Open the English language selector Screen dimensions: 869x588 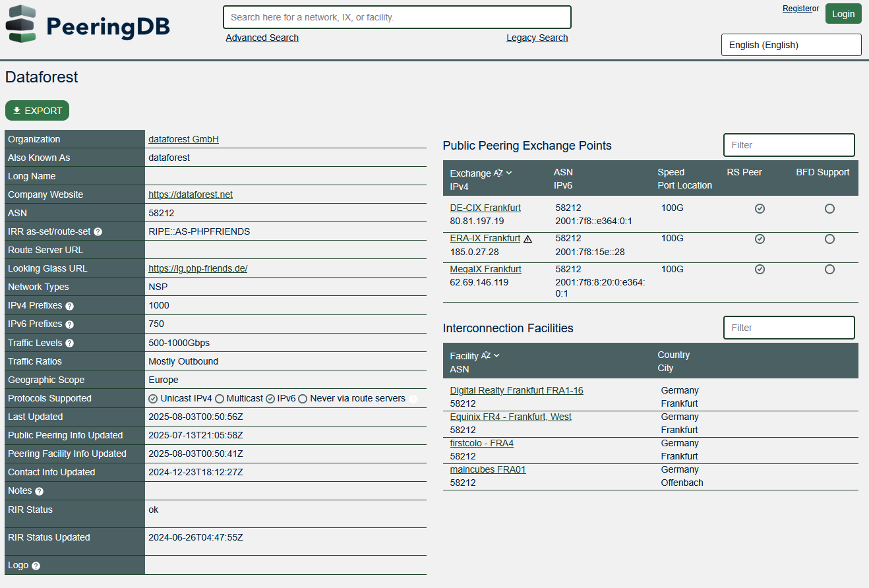(x=791, y=45)
